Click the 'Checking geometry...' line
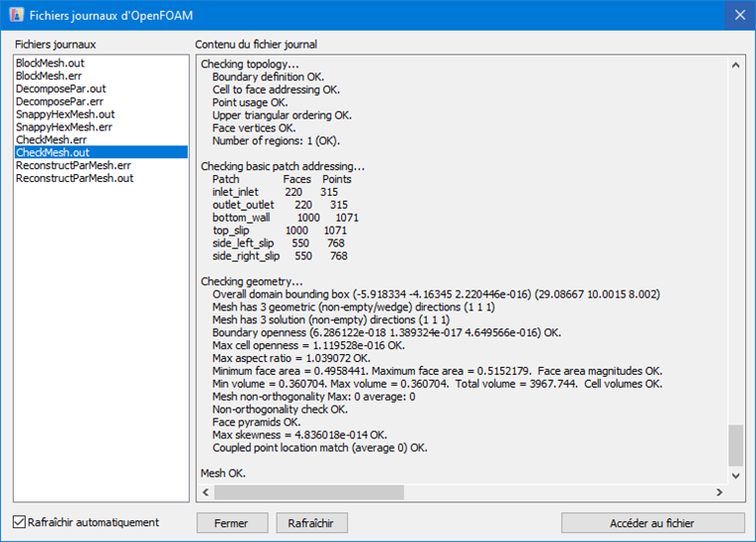Viewport: 756px width, 542px height. 252,281
